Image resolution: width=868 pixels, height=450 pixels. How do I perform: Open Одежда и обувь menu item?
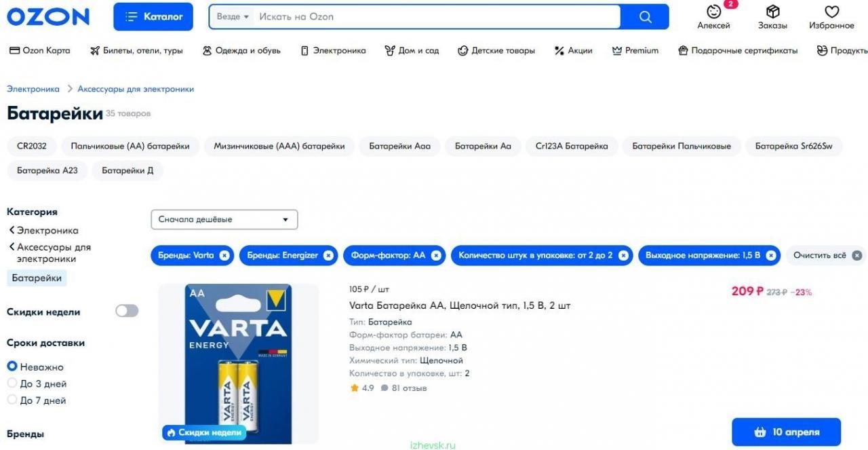pyautogui.click(x=241, y=50)
